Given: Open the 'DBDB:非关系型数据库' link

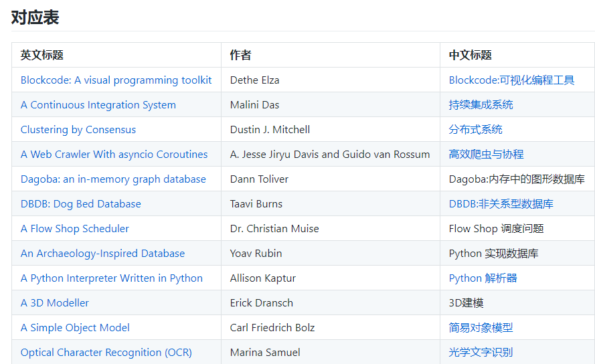Looking at the screenshot, I should coord(501,204).
